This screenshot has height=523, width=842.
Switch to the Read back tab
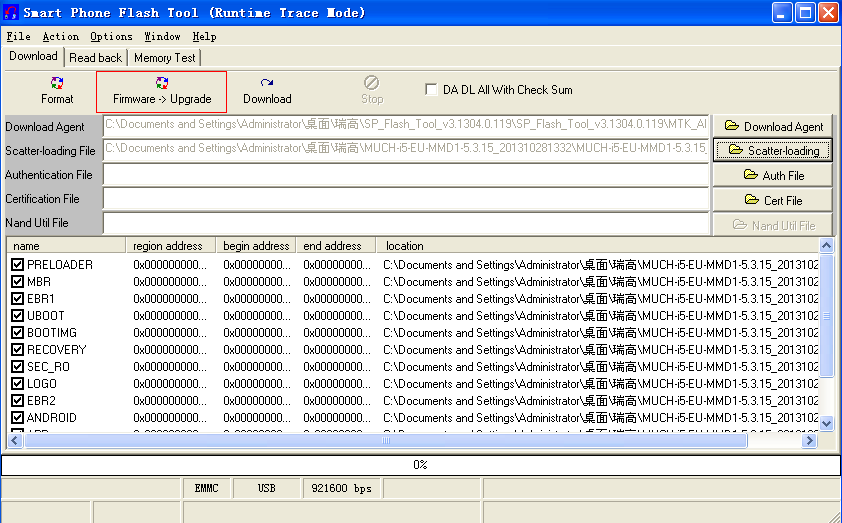pos(96,57)
